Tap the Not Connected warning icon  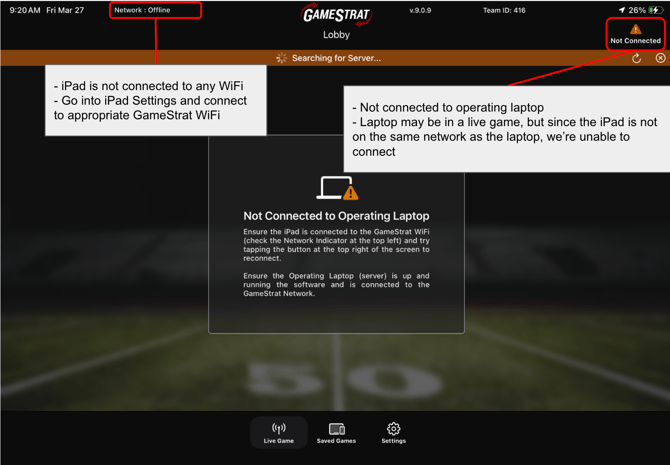pyautogui.click(x=635, y=29)
